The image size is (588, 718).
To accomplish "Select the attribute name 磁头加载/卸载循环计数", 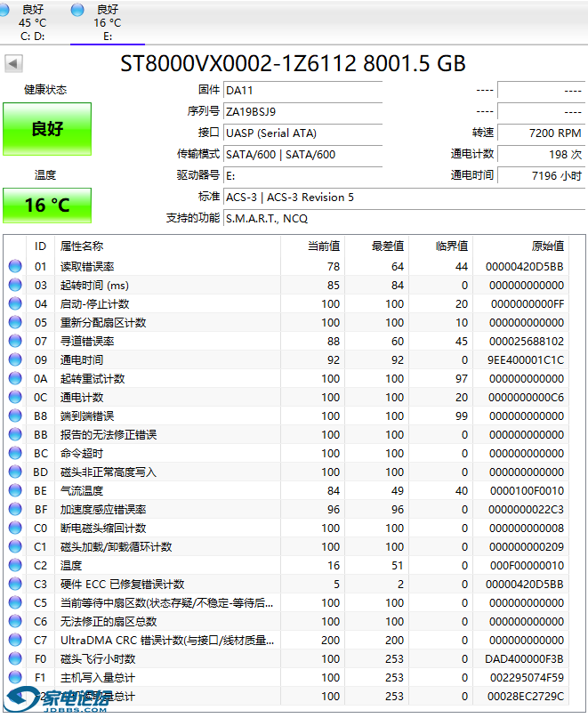I will click(x=117, y=547).
